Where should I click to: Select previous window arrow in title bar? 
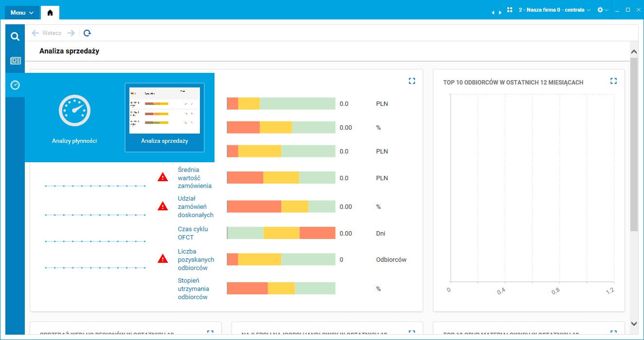(x=493, y=13)
